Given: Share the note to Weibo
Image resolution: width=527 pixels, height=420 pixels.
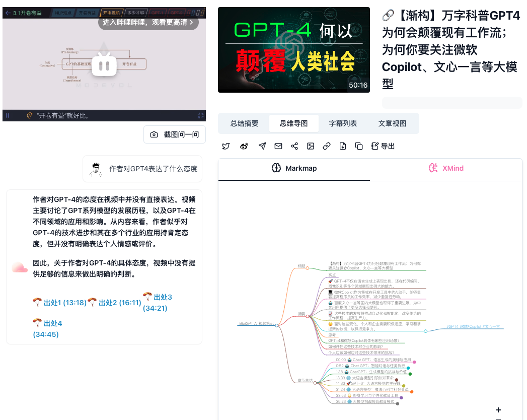Looking at the screenshot, I should pyautogui.click(x=244, y=146).
